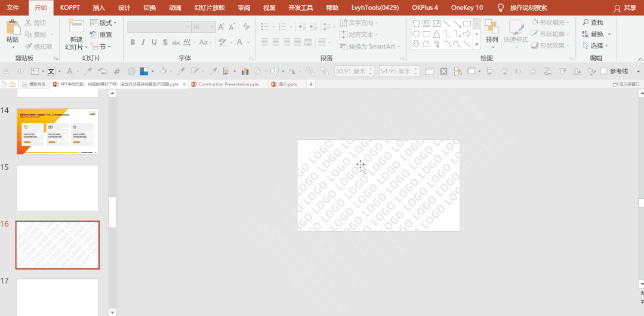Screen dimensions: 644x316
Task: Open the Select (选择) dropdown
Action: 595,45
